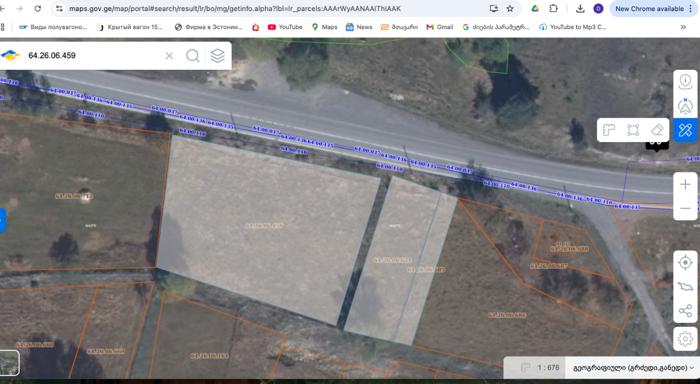Image resolution: width=700 pixels, height=384 pixels.
Task: Open Chrome downloads
Action: pos(580,8)
